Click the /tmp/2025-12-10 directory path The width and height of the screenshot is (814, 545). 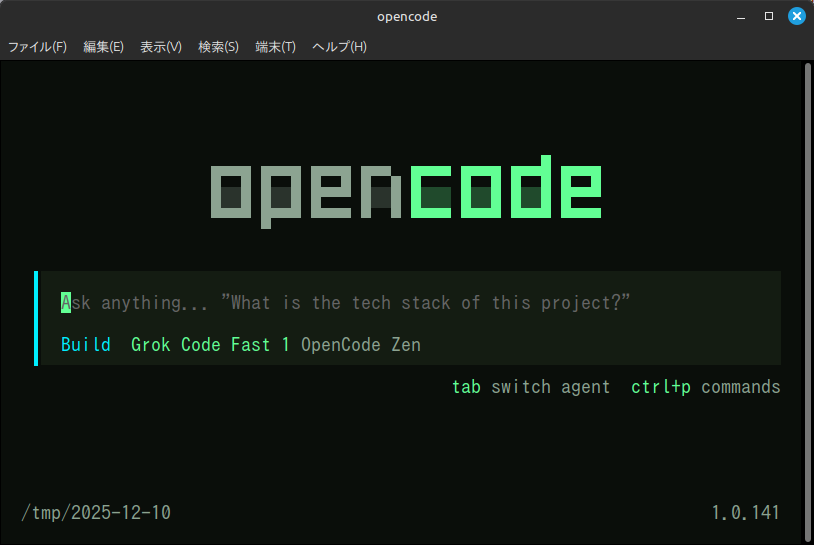pos(96,513)
